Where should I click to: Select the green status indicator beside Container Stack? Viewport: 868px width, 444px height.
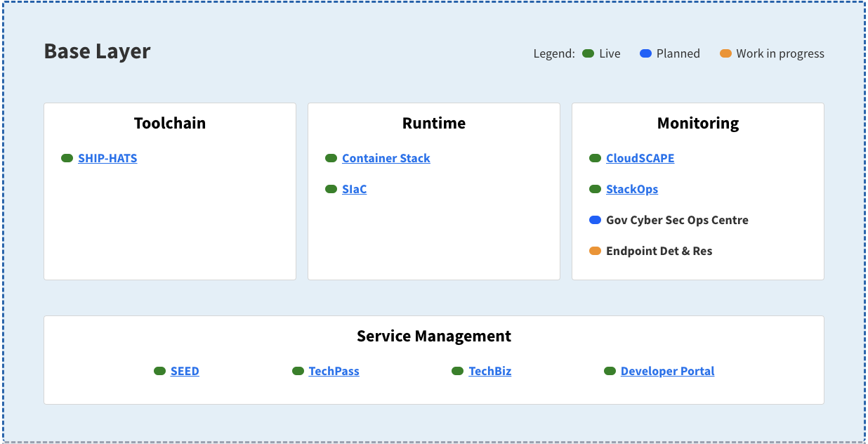(x=331, y=158)
